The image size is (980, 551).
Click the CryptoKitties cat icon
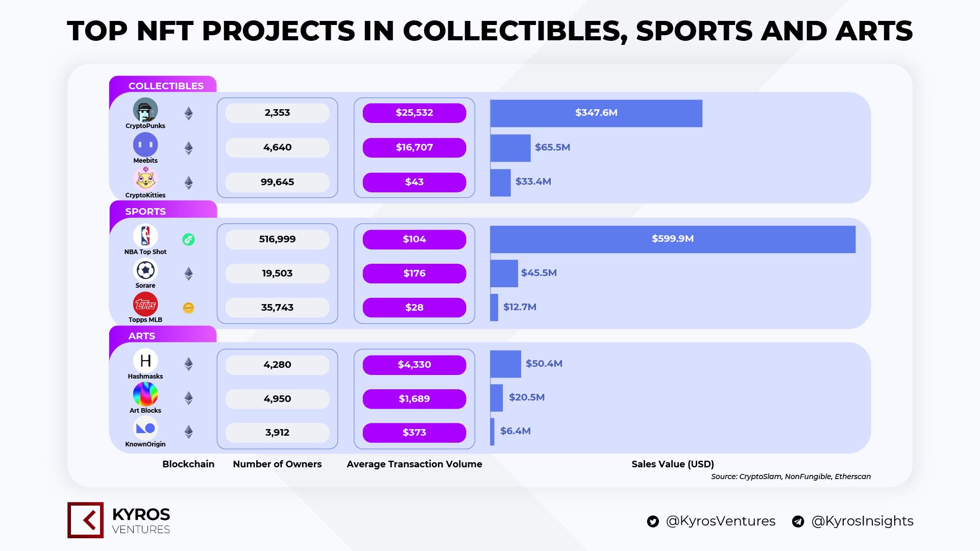coord(145,179)
